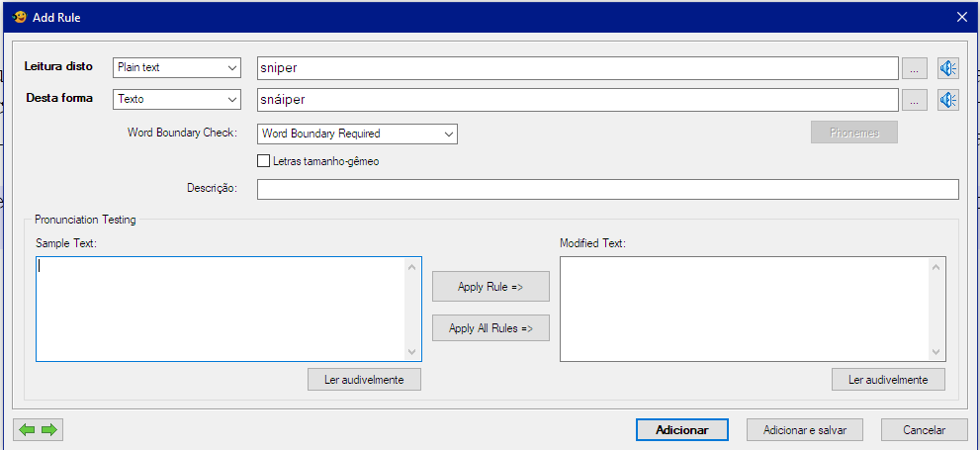Click the green left arrow icon

(x=28, y=429)
